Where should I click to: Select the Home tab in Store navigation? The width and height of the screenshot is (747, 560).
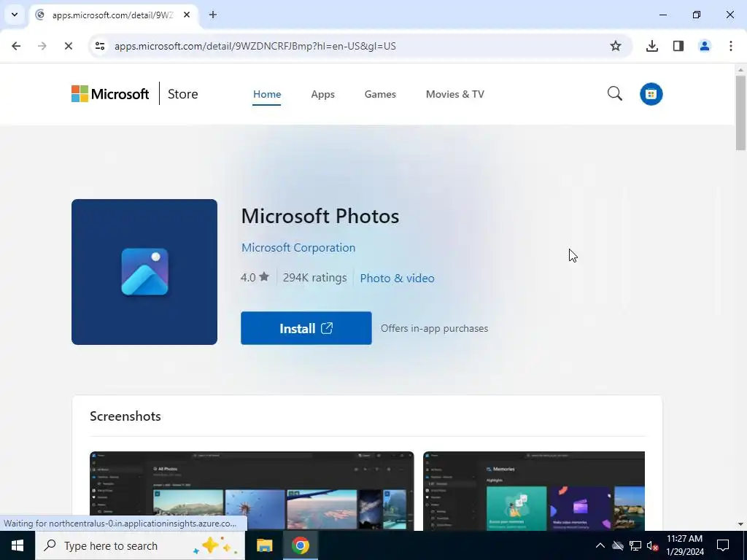coord(267,94)
